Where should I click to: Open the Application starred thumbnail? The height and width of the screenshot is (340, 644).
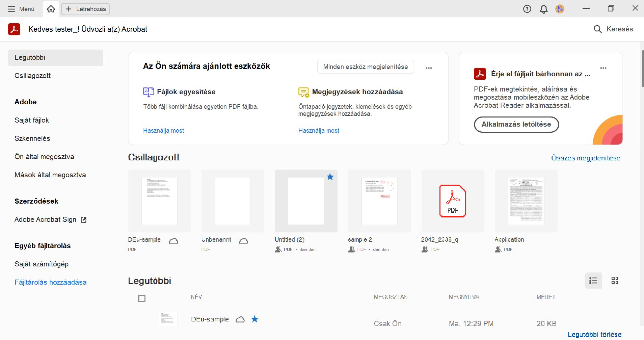coord(526,201)
